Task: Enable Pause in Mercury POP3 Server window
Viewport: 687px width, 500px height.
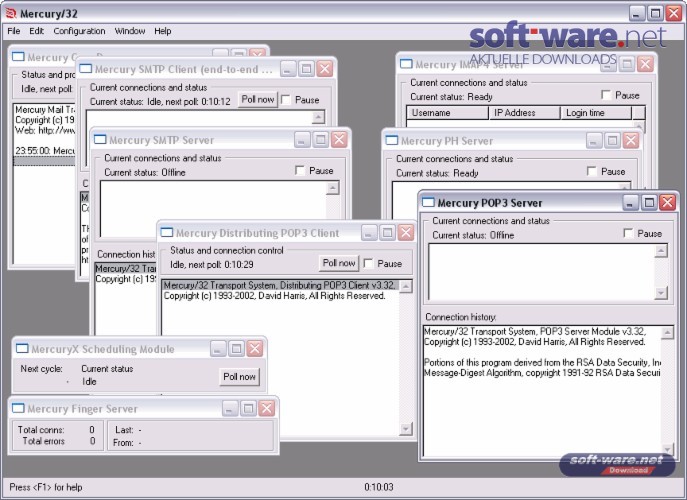Action: tap(628, 233)
